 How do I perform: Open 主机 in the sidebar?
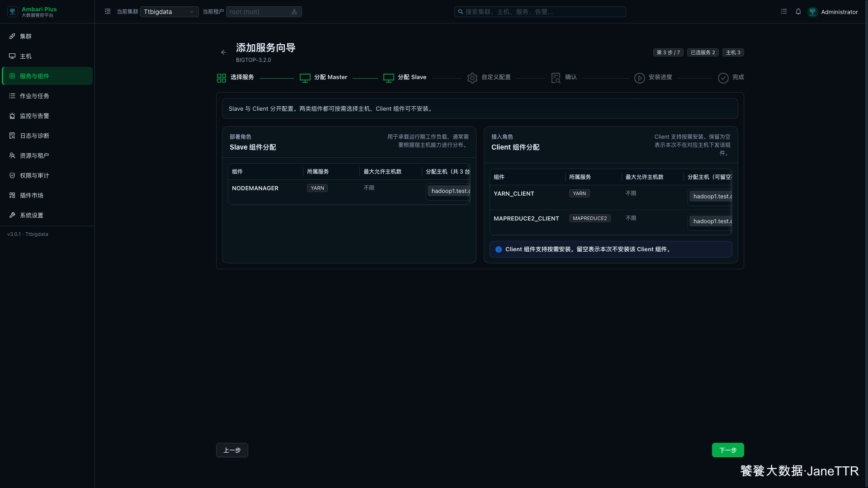click(x=47, y=56)
